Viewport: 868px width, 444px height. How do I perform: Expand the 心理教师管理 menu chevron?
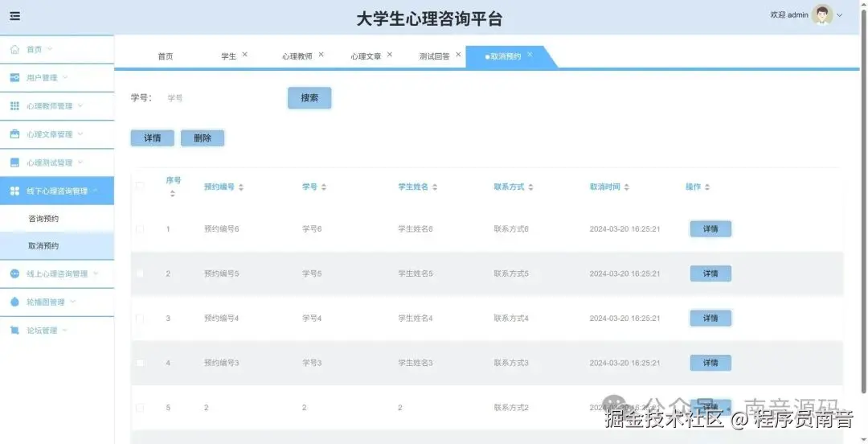click(80, 106)
